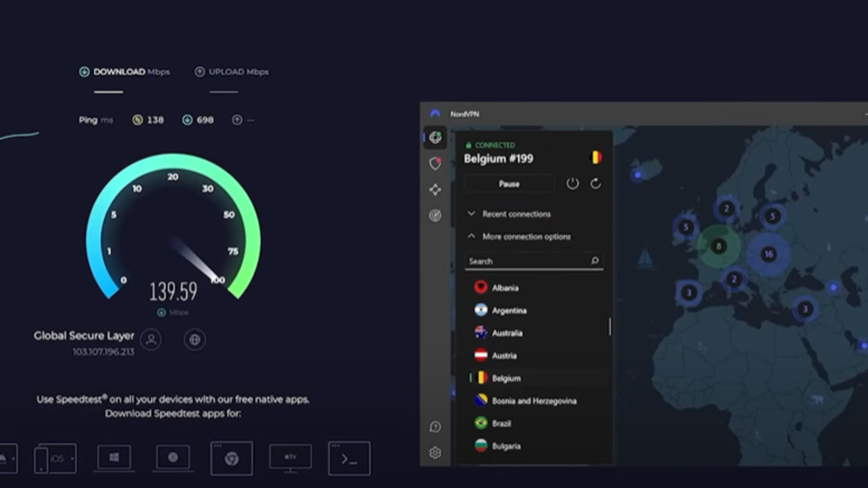Expand Recent connections section
Viewport: 868px width, 488px height.
509,214
